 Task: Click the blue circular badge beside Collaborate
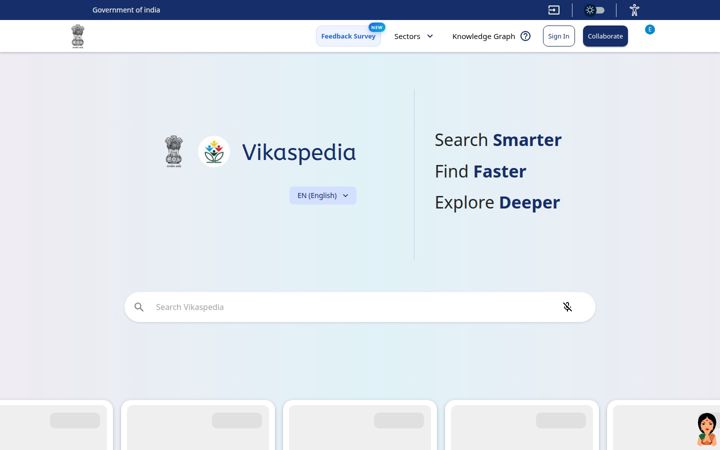click(650, 29)
